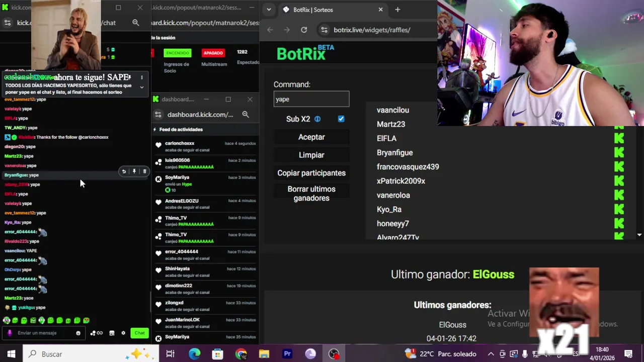Screen dimensions: 644x362
Task: Click luis960506 in activity feed
Action: click(177, 160)
